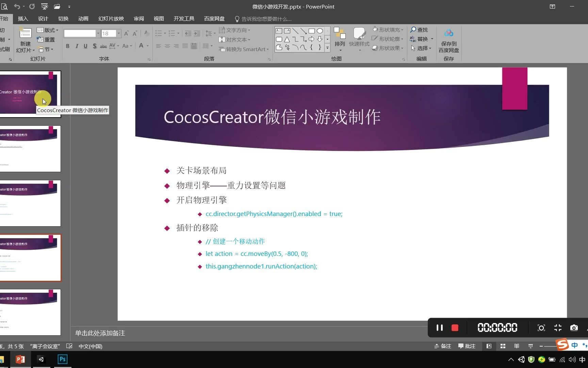588x368 pixels.
Task: Toggle bold formatting
Action: [68, 46]
